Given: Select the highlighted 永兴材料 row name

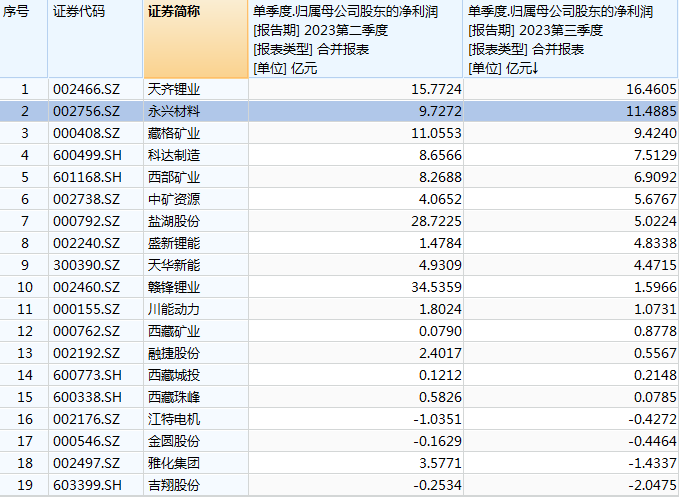Looking at the screenshot, I should [173, 111].
